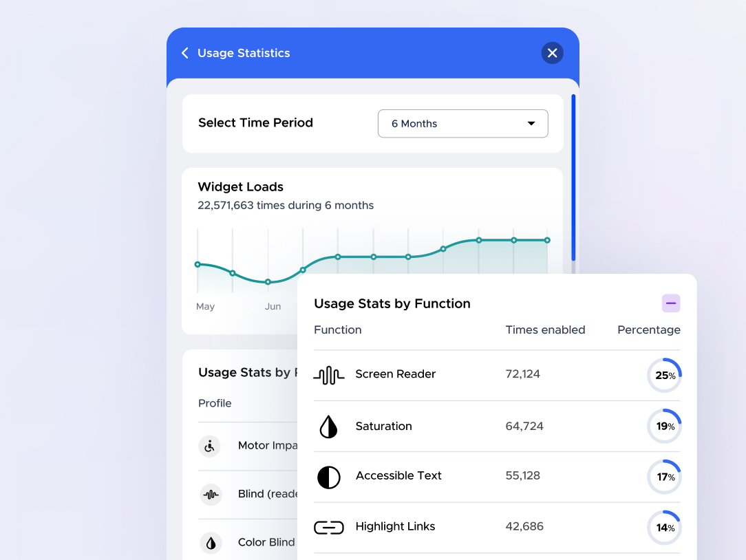Select the 'Saturation' row label
746x560 pixels.
(x=383, y=426)
